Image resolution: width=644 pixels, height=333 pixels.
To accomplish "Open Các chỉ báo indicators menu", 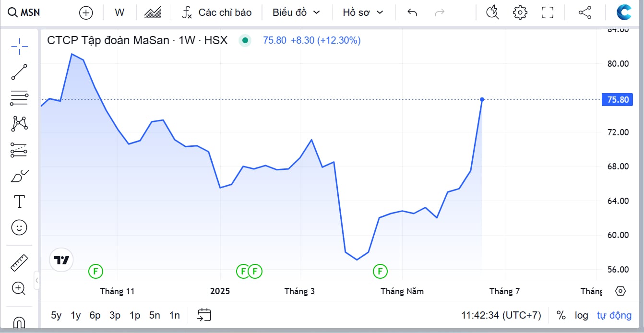I will [x=216, y=12].
